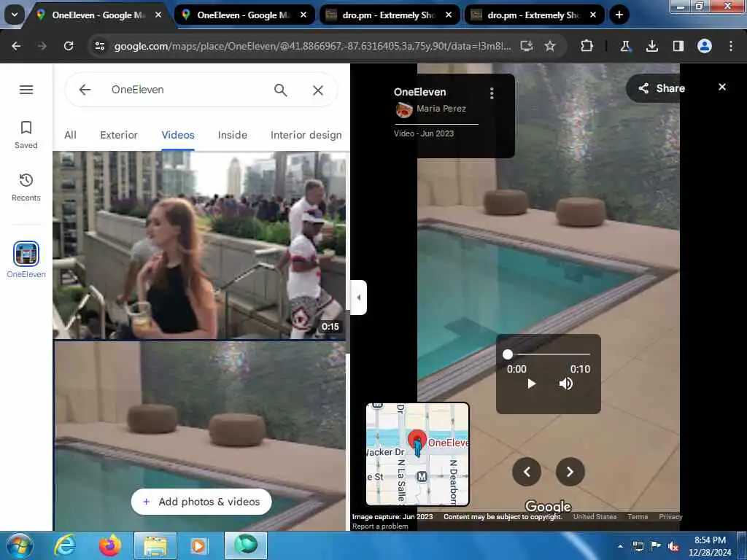Open Chrome three-dot menu
Image resolution: width=747 pixels, height=560 pixels.
pyautogui.click(x=731, y=46)
